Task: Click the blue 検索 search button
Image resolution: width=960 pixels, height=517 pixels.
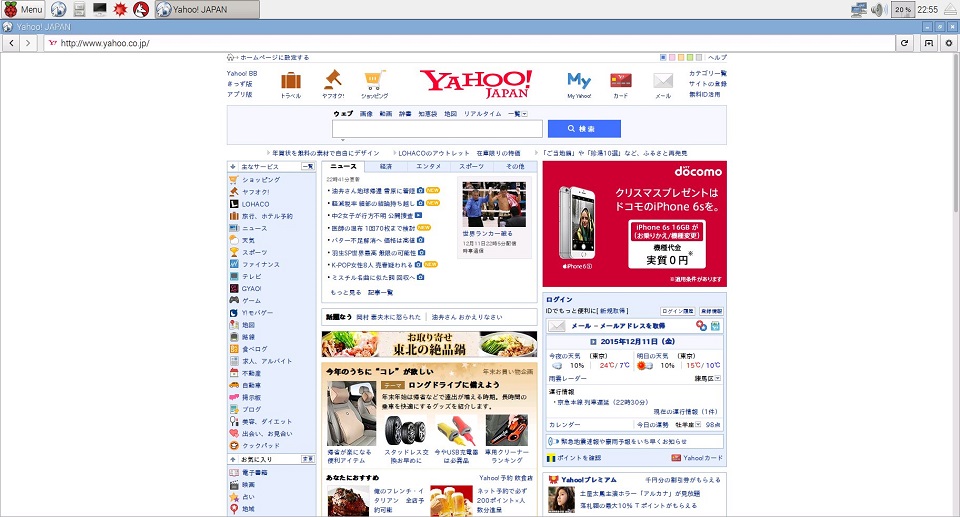Action: click(x=584, y=129)
